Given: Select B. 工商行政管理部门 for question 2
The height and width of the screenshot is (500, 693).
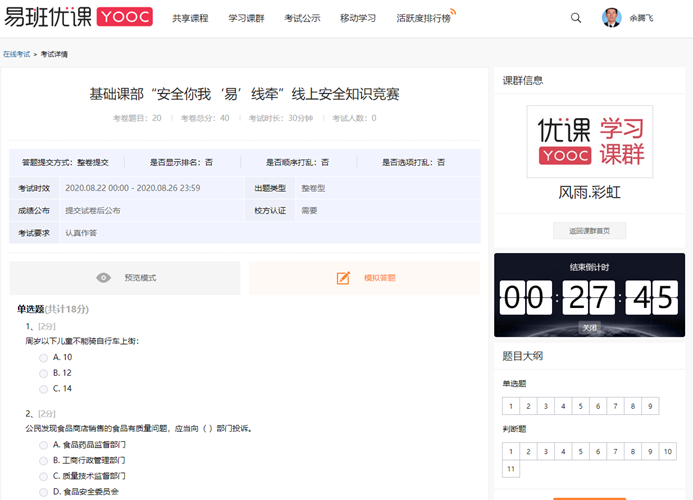Looking at the screenshot, I should (x=43, y=460).
